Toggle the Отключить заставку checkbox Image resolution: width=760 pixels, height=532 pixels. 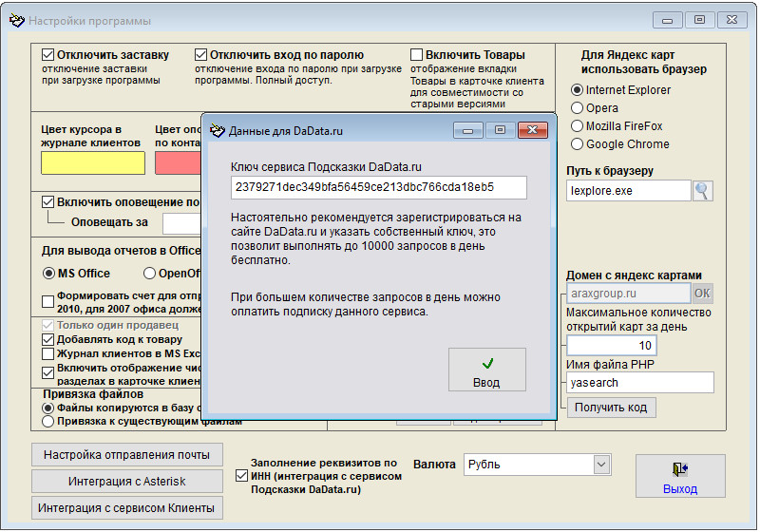pyautogui.click(x=47, y=55)
